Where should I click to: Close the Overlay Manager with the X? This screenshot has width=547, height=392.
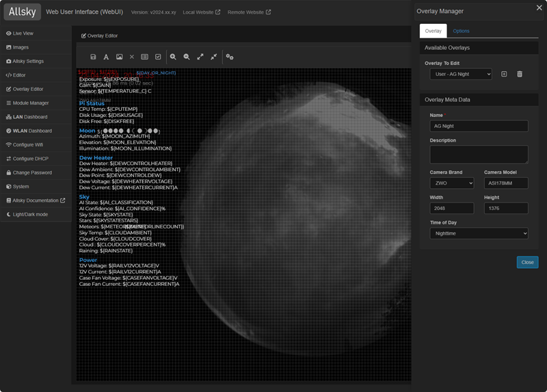click(539, 8)
